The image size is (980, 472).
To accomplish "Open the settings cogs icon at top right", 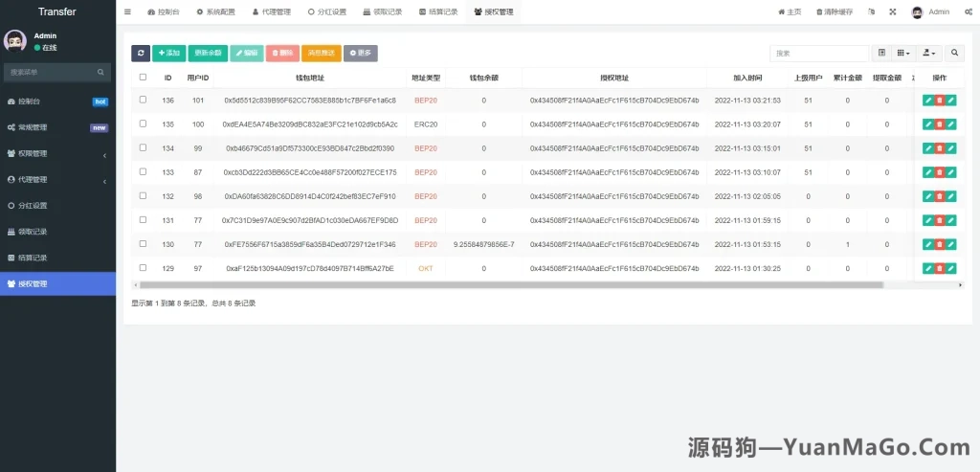I will tap(969, 11).
